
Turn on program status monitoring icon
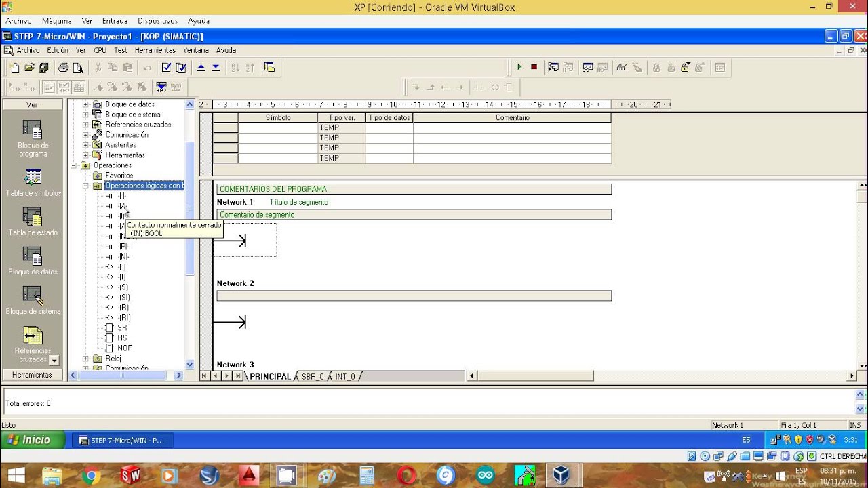[x=553, y=67]
